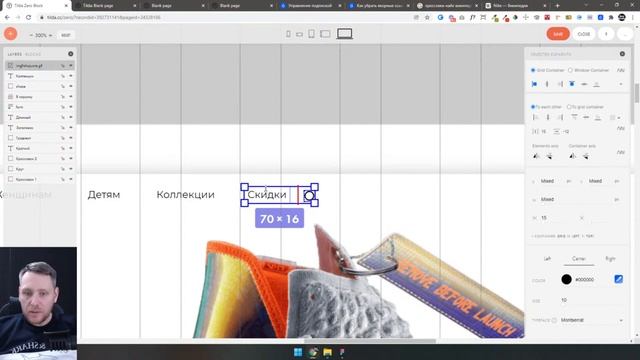The image size is (640, 360).
Task: Open a new browser tab
Action: (557, 6)
